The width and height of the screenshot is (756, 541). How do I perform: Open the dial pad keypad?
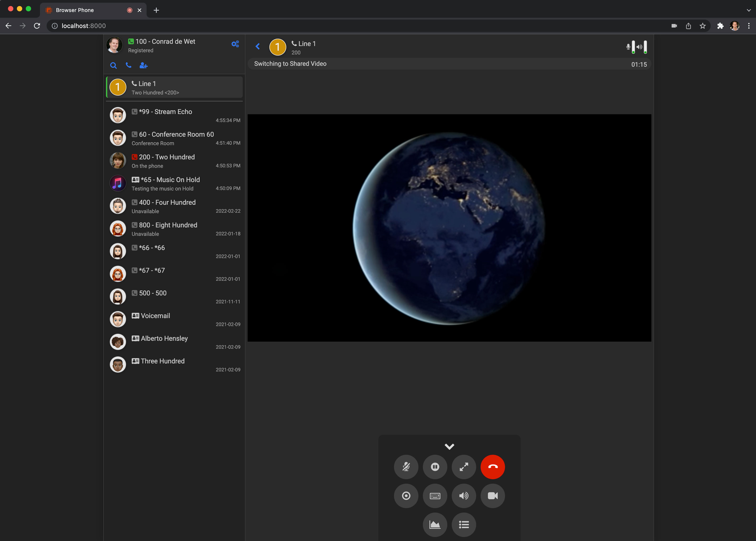435,496
